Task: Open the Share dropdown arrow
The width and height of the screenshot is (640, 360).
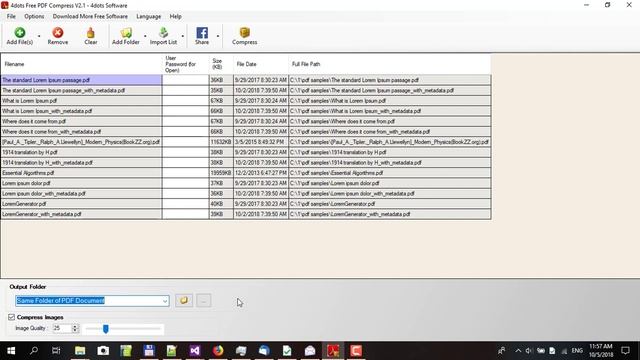Action: tap(218, 36)
